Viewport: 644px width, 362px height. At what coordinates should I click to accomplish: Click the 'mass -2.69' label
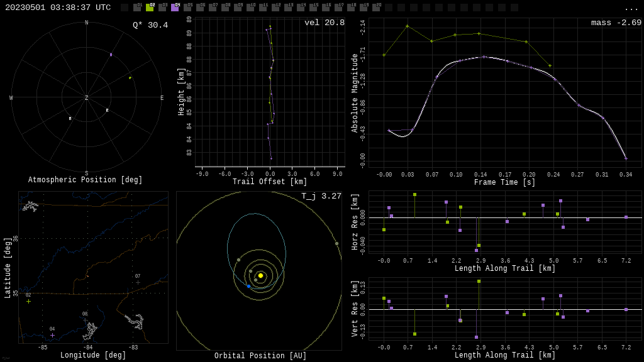[616, 23]
